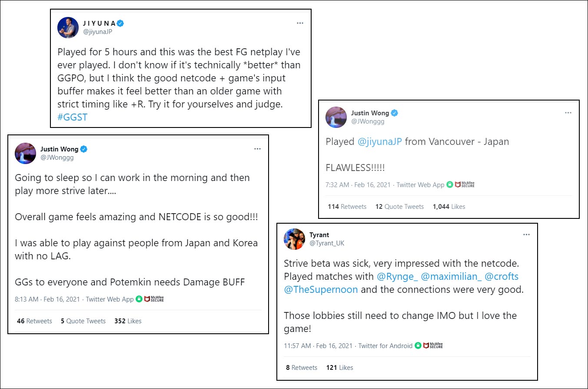Click Justin Wong's avatar on FLAWLESS tweet
This screenshot has height=389, width=588.
(x=336, y=117)
